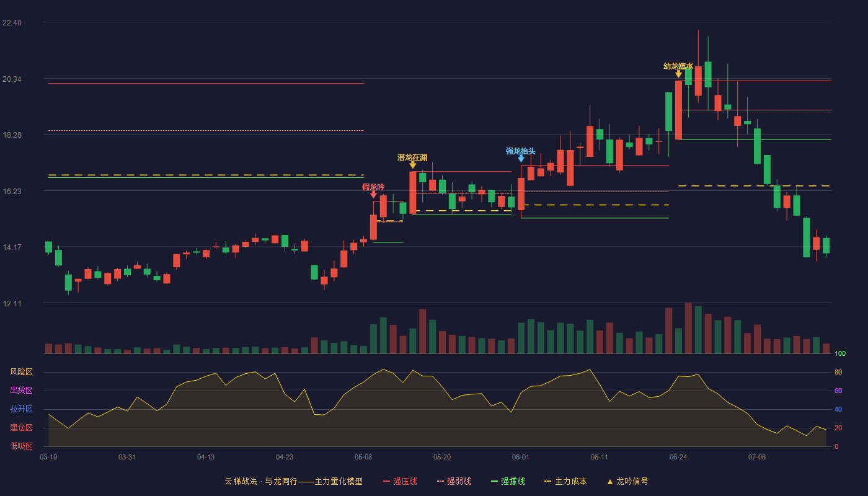This screenshot has width=868, height=496.
Task: Toggle the 强撑线 legend series
Action: click(508, 481)
